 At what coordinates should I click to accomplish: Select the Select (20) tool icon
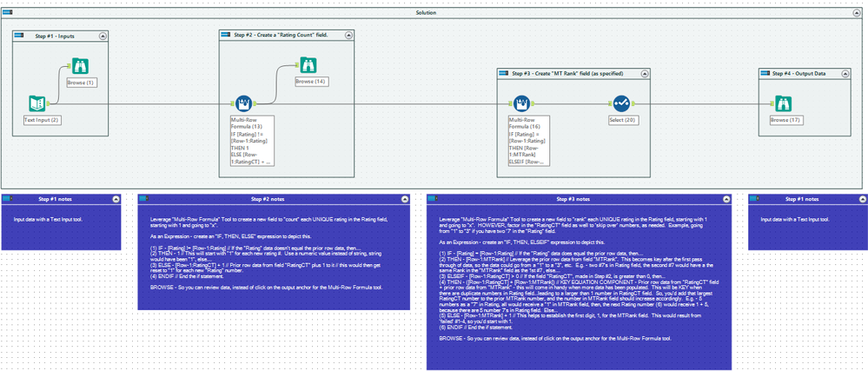[621, 103]
